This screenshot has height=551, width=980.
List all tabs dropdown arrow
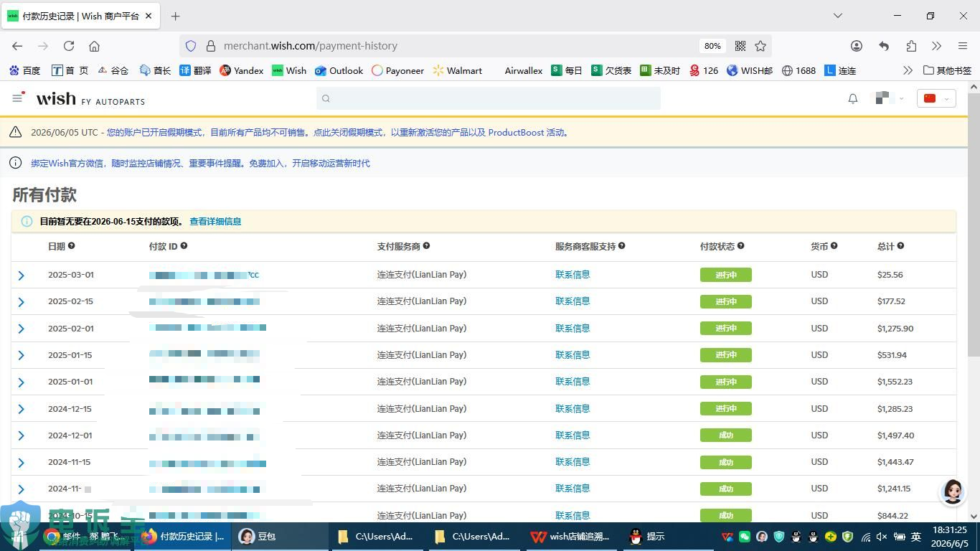pos(837,16)
